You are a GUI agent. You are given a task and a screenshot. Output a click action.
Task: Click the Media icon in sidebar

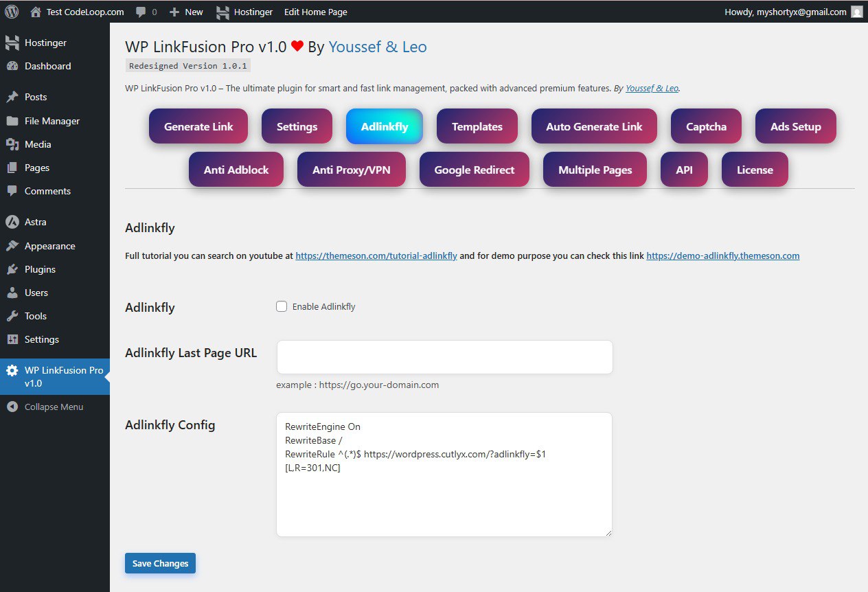pos(12,144)
